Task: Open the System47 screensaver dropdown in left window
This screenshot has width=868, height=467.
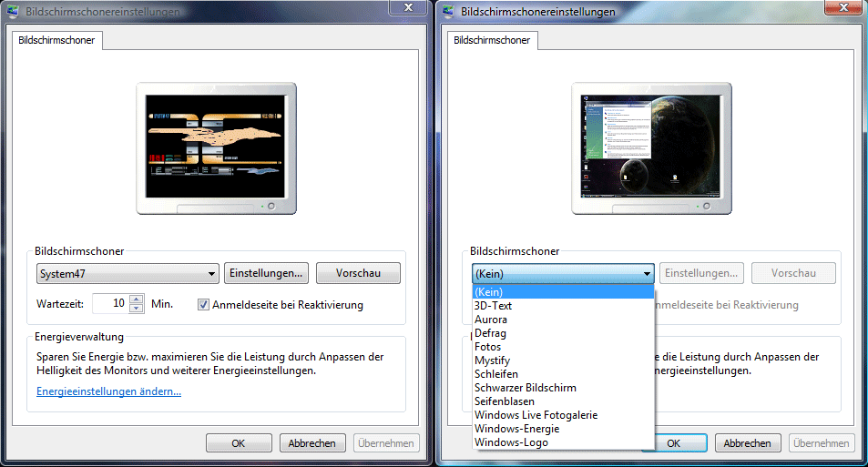Action: (128, 273)
